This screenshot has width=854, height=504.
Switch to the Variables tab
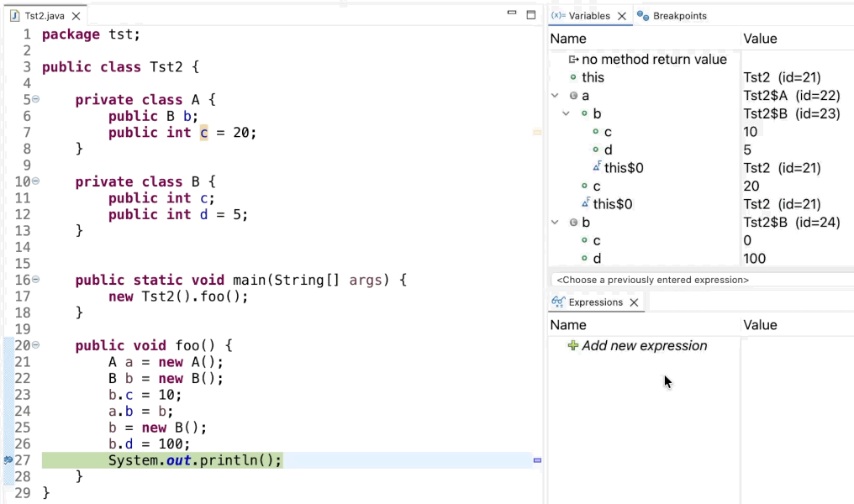[x=588, y=16]
